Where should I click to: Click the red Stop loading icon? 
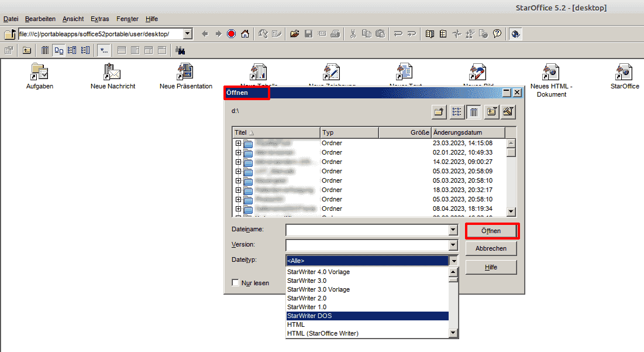(232, 34)
